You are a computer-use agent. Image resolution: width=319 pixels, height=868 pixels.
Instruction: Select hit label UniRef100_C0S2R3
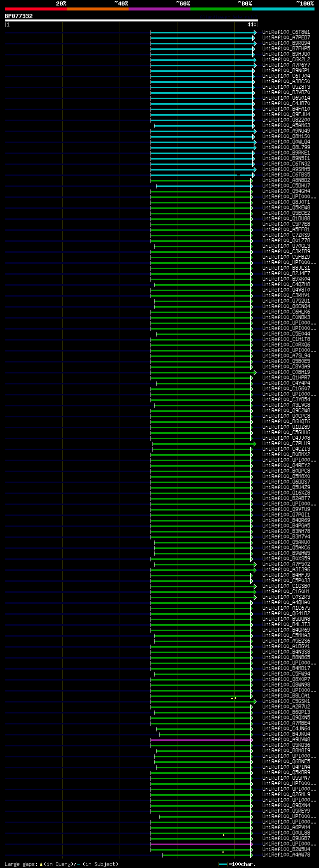tap(286, 597)
